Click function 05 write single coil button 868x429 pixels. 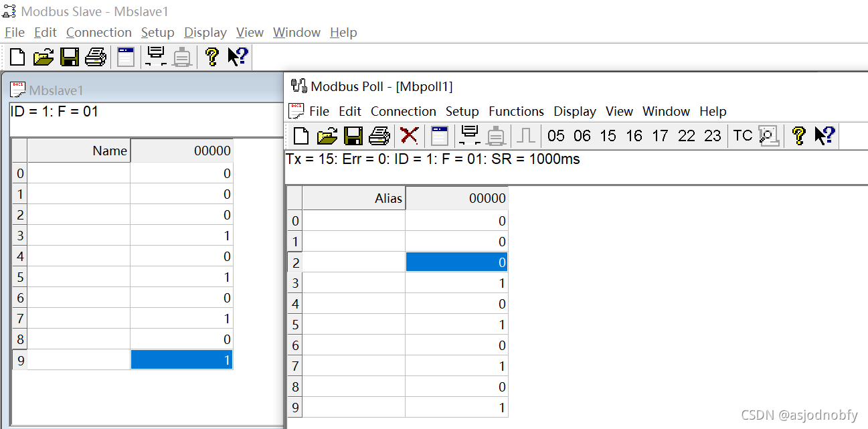(556, 136)
